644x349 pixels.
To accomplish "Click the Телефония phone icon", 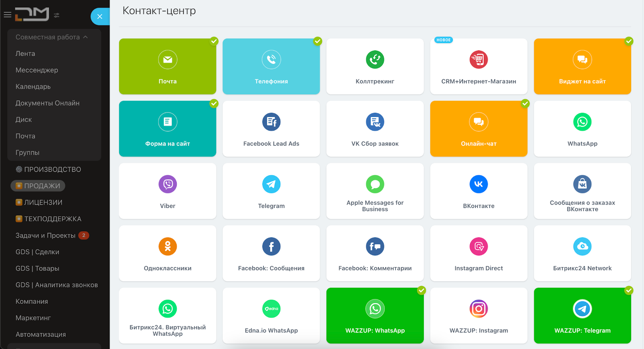I will click(271, 60).
